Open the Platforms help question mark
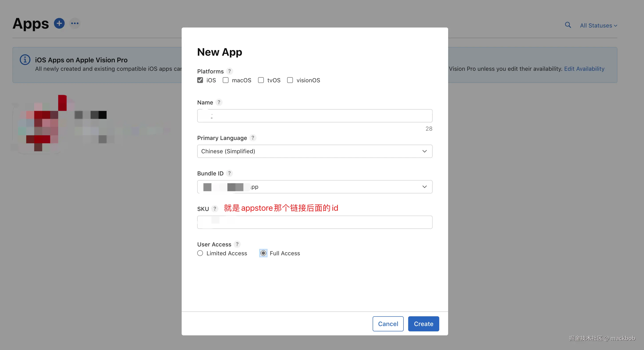This screenshot has height=350, width=644. [229, 71]
